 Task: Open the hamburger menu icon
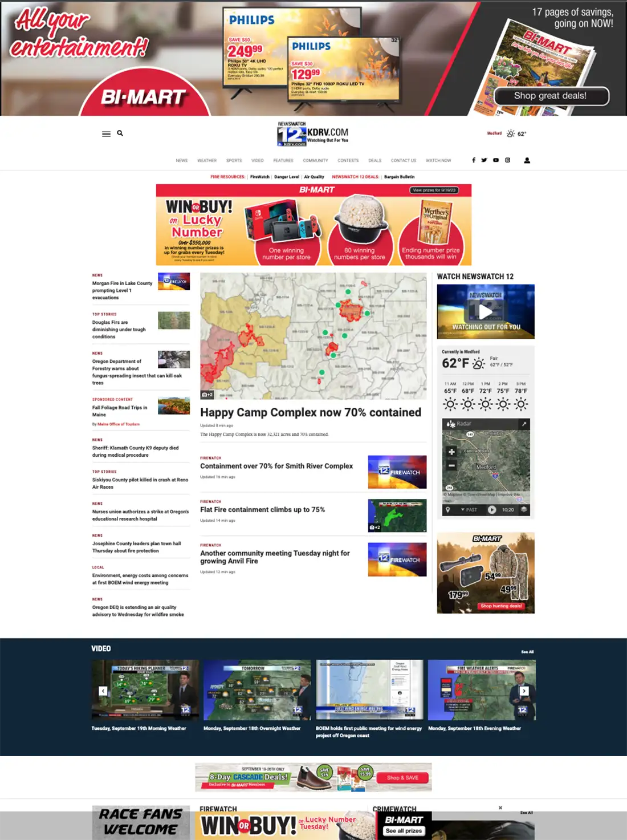(x=106, y=134)
